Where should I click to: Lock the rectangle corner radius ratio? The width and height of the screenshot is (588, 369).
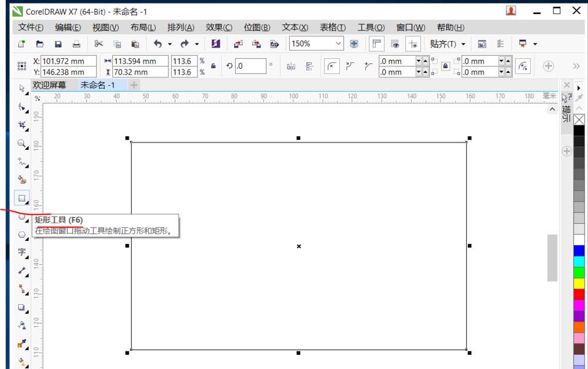pos(445,66)
